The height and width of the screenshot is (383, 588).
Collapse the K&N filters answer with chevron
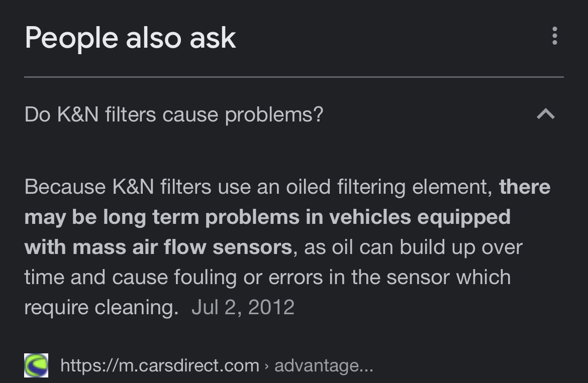[546, 114]
